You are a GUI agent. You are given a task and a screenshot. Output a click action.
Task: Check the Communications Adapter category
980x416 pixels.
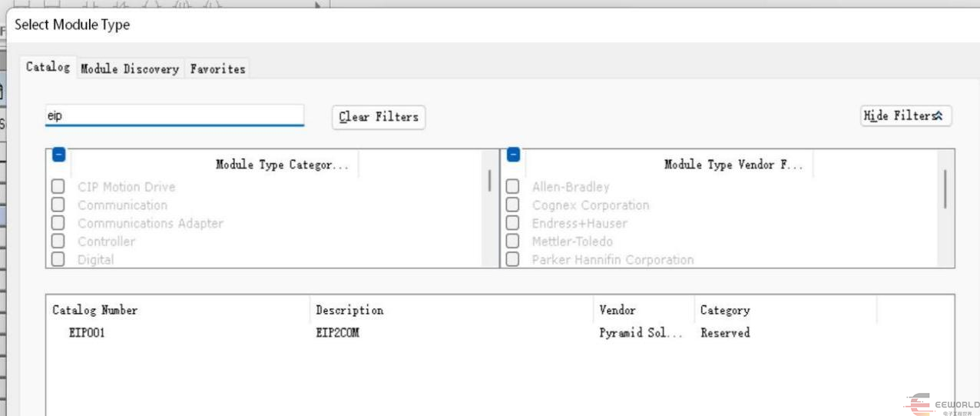coord(58,223)
